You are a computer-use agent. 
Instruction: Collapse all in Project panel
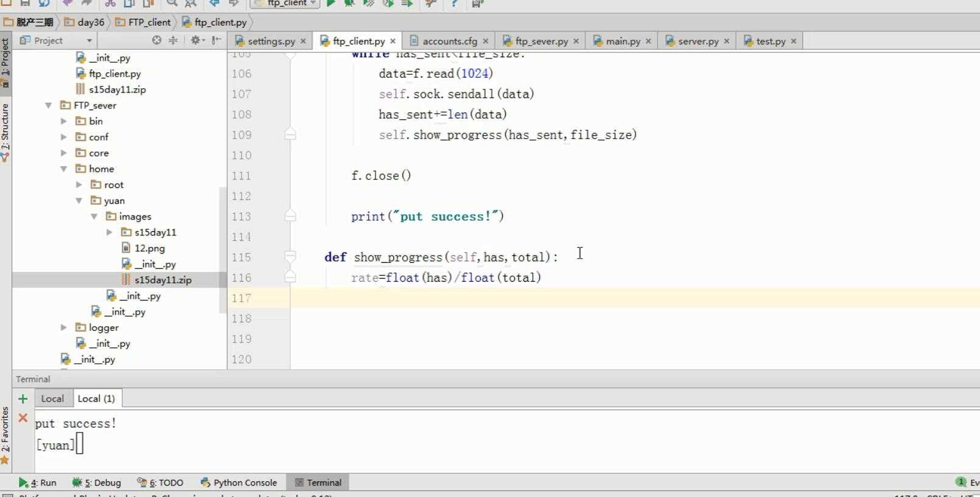pos(173,40)
